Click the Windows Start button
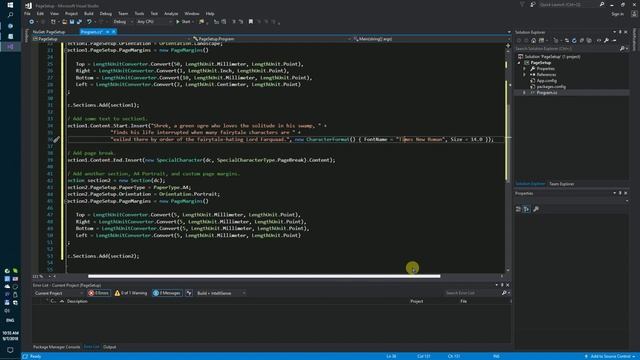The width and height of the screenshot is (640, 360). 10,5
